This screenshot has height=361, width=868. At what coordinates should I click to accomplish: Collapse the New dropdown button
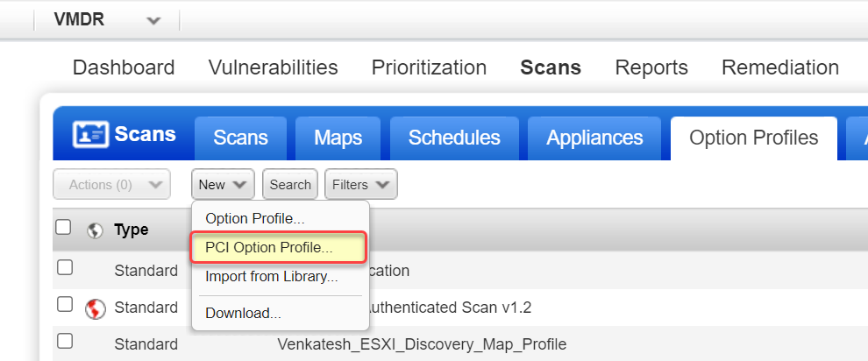click(223, 184)
